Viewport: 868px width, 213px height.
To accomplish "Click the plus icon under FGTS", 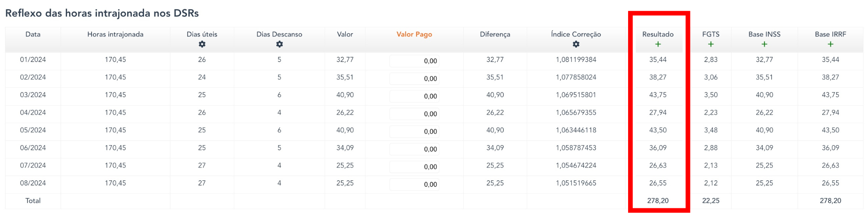I will (x=711, y=45).
